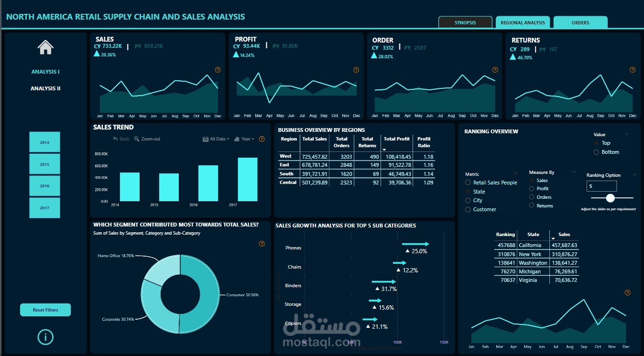Switch to the Orders tab
644x356 pixels.
580,22
